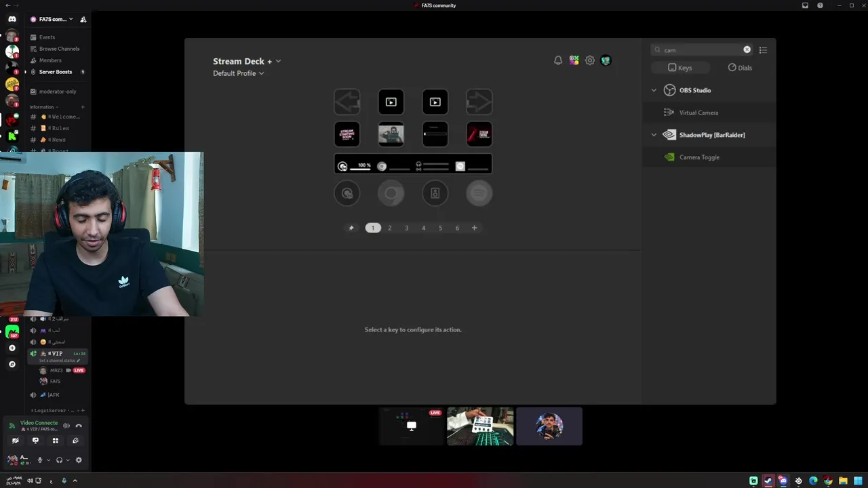Toggle noise suppression in voice panel
Screen dimensions: 868x488
[66, 426]
